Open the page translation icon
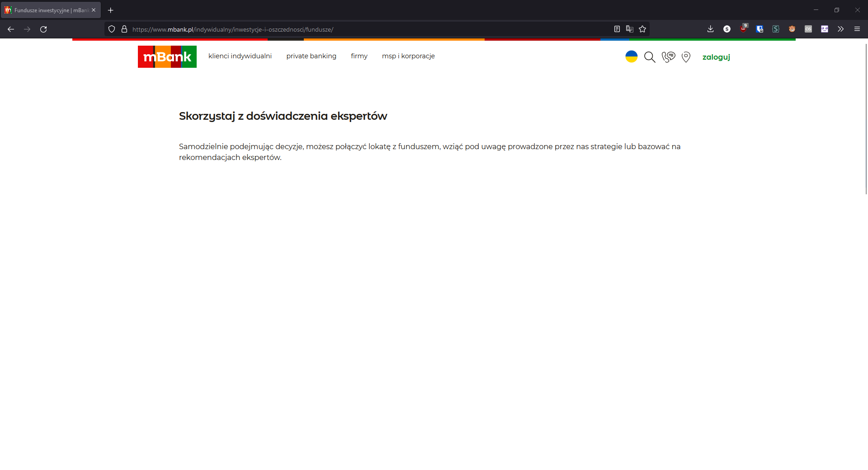This screenshot has width=868, height=470. click(x=629, y=28)
